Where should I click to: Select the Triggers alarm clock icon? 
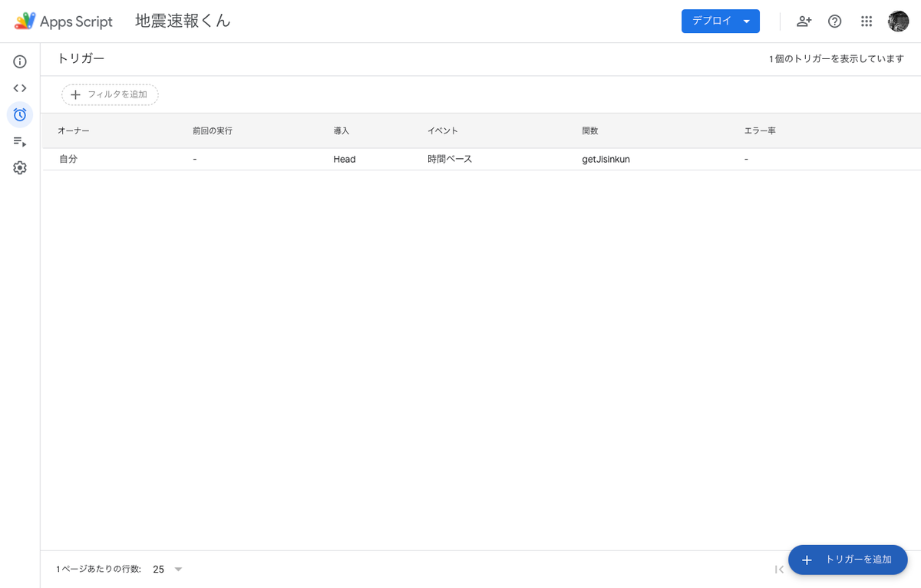tap(20, 115)
